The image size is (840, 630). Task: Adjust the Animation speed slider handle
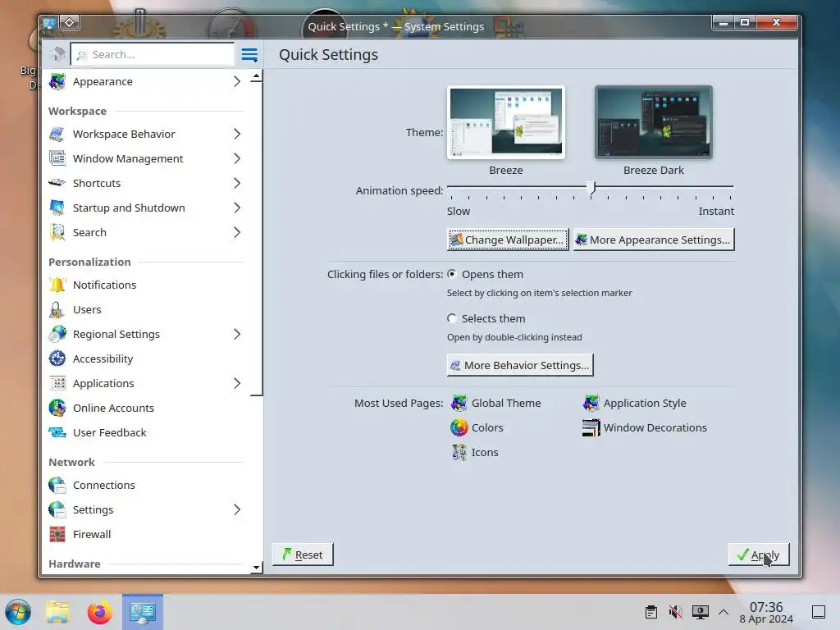coord(591,187)
